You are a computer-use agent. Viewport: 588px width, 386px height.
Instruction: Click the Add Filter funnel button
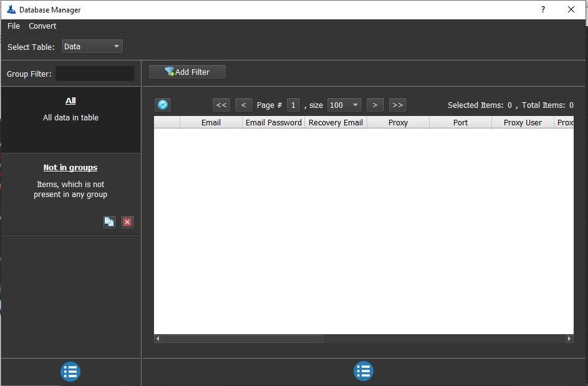[187, 72]
